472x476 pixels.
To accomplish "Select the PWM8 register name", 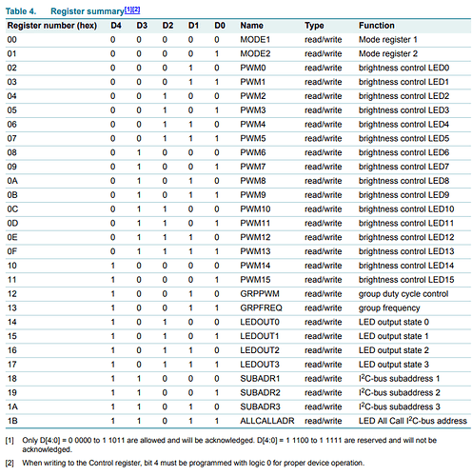I will [253, 181].
